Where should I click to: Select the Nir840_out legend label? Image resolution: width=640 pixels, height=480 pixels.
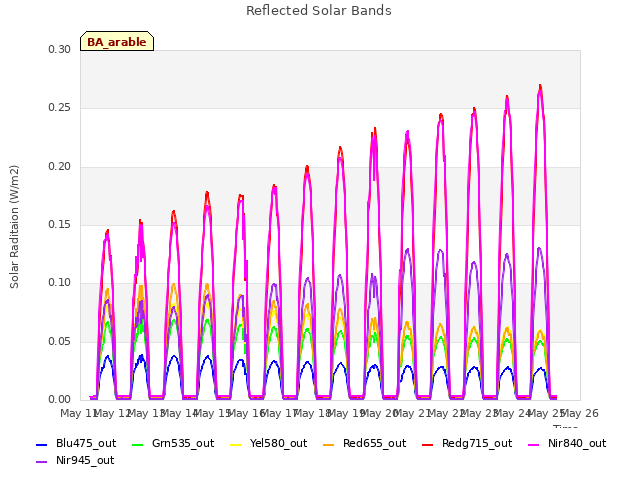point(577,443)
